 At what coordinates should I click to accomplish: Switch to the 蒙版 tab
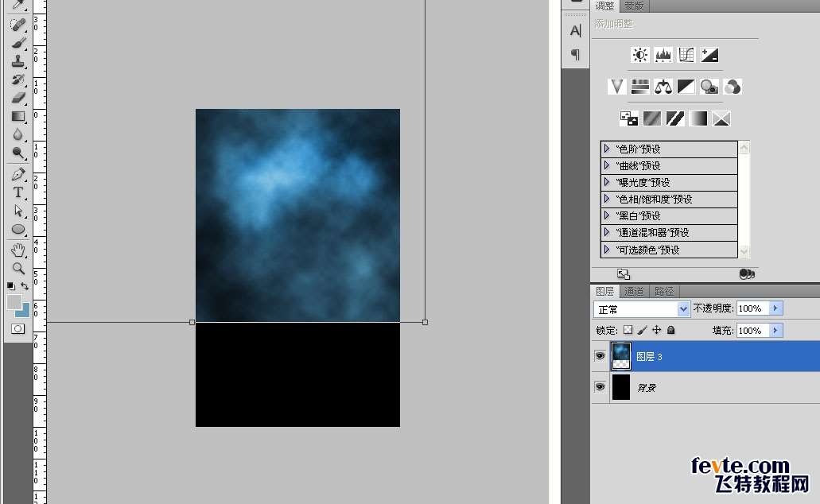(x=635, y=6)
